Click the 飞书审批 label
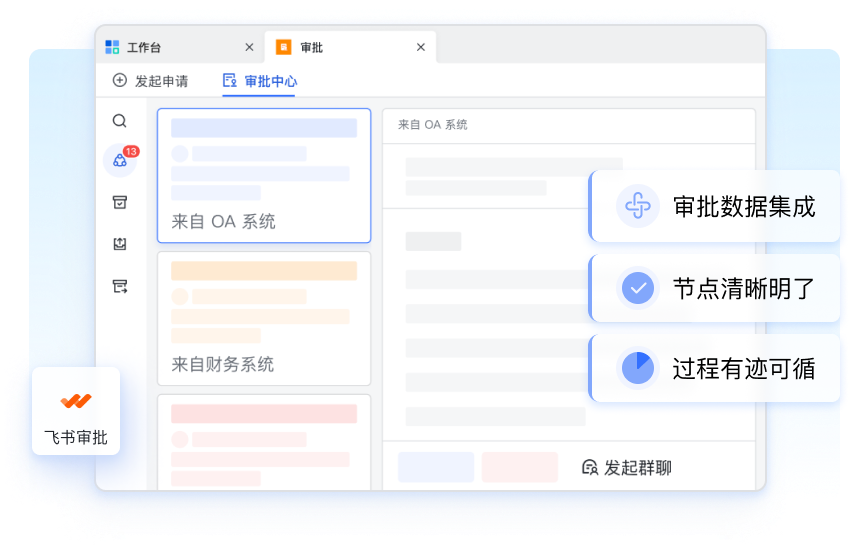Viewport: 850px width, 548px height. click(x=76, y=437)
